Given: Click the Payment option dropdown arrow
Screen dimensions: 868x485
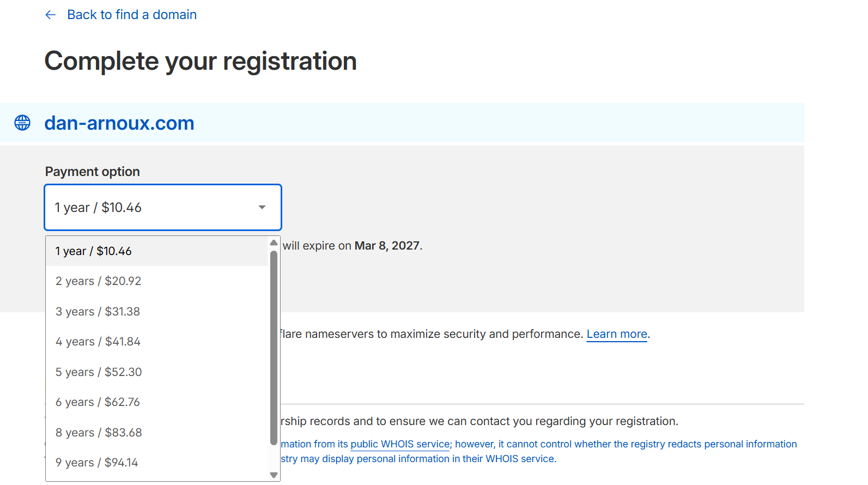Looking at the screenshot, I should [x=262, y=207].
